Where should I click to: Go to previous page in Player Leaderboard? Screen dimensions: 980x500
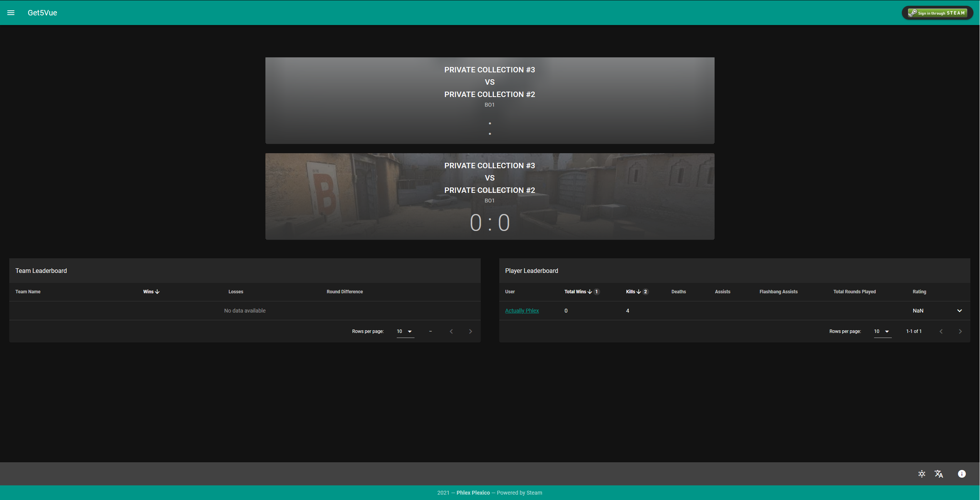point(941,331)
